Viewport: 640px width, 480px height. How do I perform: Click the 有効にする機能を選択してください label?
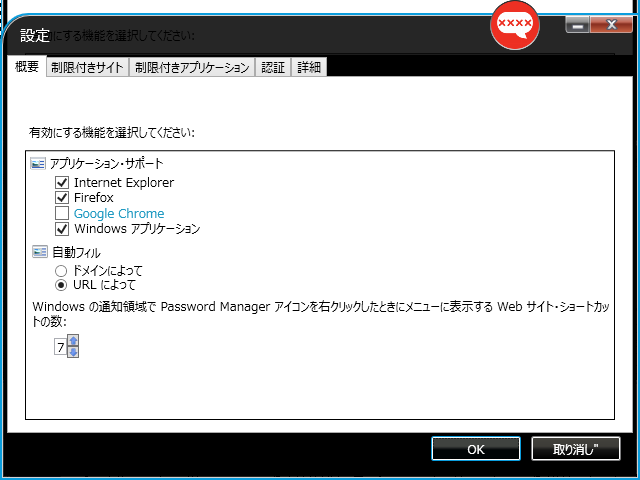pyautogui.click(x=112, y=133)
